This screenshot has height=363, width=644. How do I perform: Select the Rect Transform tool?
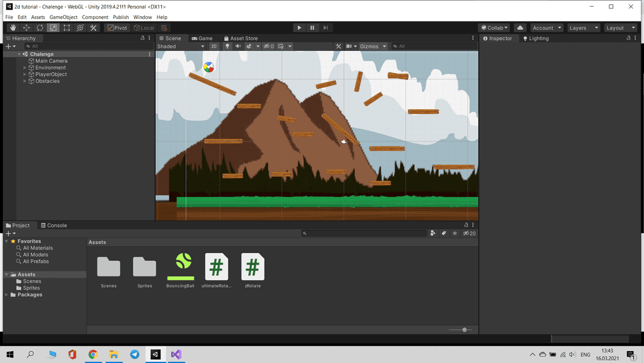[x=67, y=28]
